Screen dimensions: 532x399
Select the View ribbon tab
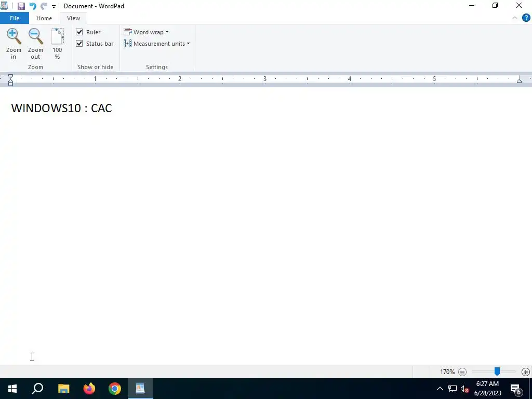click(x=73, y=18)
